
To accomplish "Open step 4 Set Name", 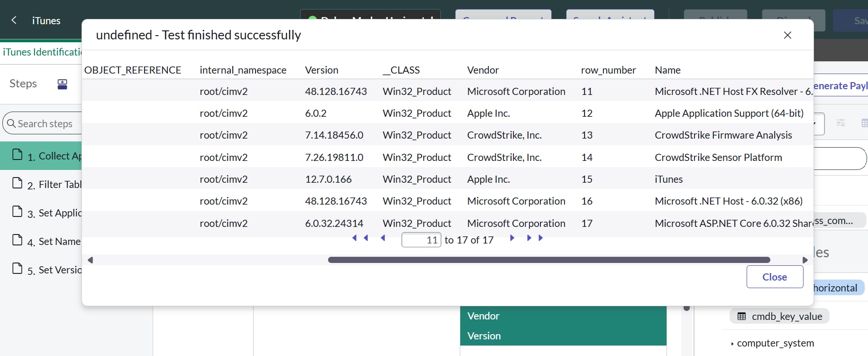I will tap(41, 241).
